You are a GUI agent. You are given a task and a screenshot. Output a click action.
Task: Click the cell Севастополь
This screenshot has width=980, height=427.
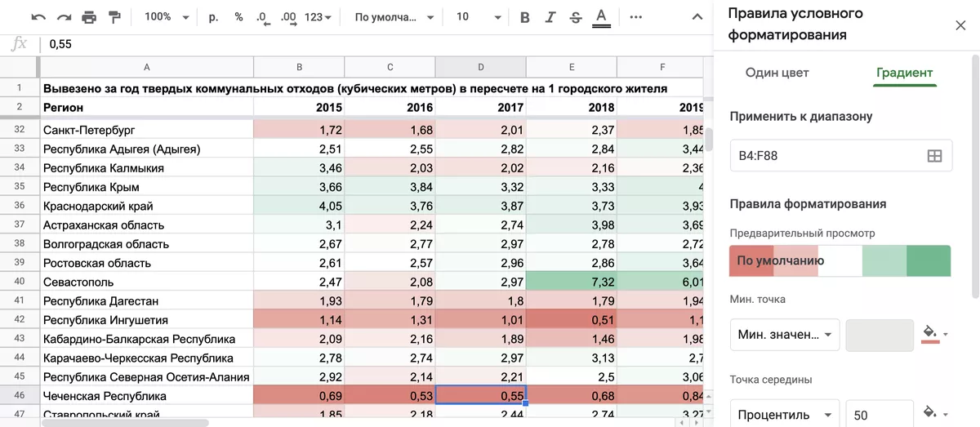point(146,282)
